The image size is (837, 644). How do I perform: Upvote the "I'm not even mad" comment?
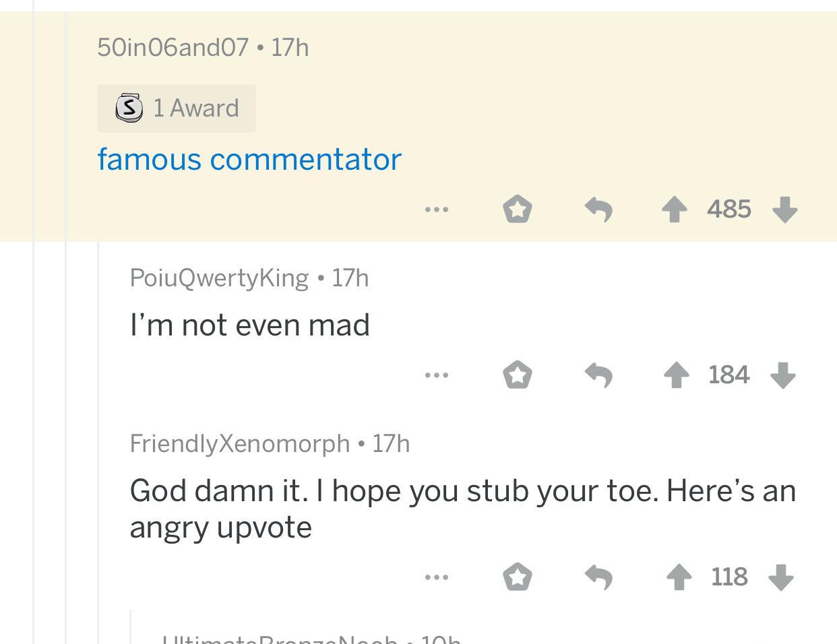tap(676, 375)
